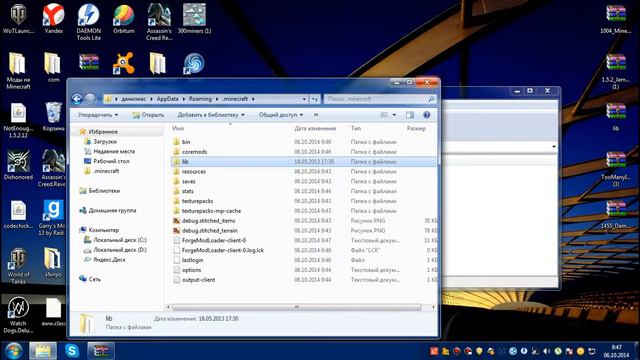The image size is (640, 360).
Task: Open the Dishonored desktop shortcut
Action: coord(18,165)
